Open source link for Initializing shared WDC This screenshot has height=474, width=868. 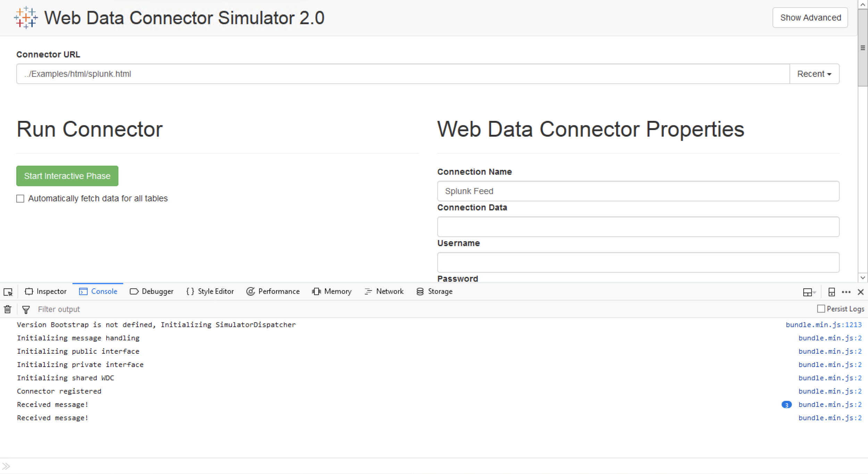[830, 378]
